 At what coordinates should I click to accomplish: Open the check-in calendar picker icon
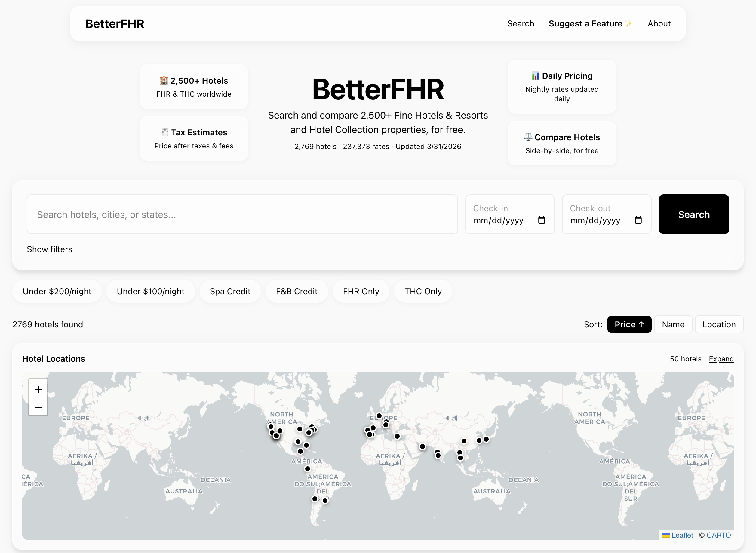(542, 220)
